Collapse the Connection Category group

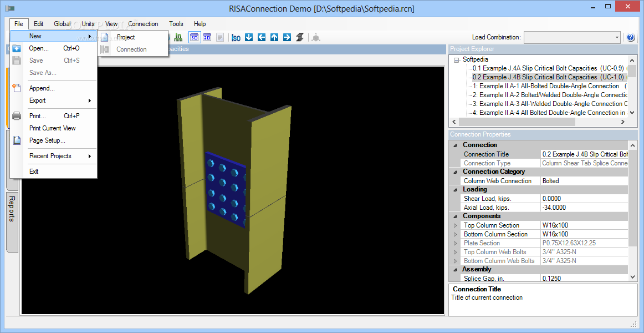tap(454, 172)
